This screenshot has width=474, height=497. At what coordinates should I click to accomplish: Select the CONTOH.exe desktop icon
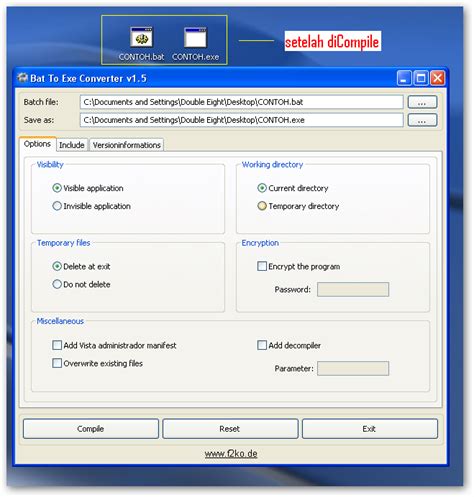[x=195, y=44]
